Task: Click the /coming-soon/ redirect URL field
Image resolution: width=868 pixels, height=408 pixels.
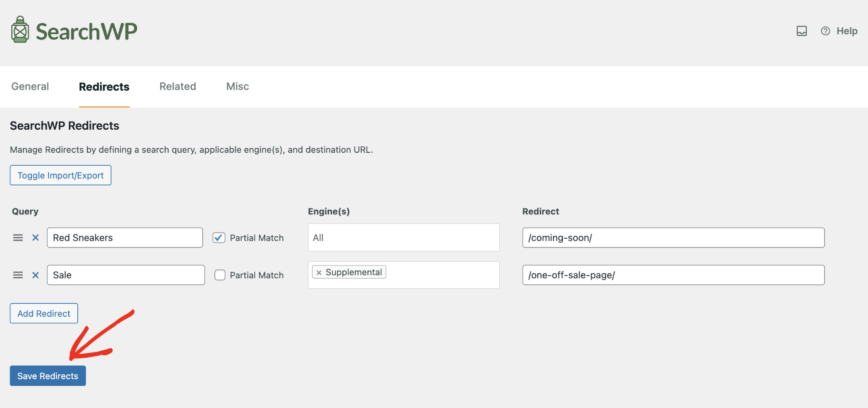Action: [673, 237]
